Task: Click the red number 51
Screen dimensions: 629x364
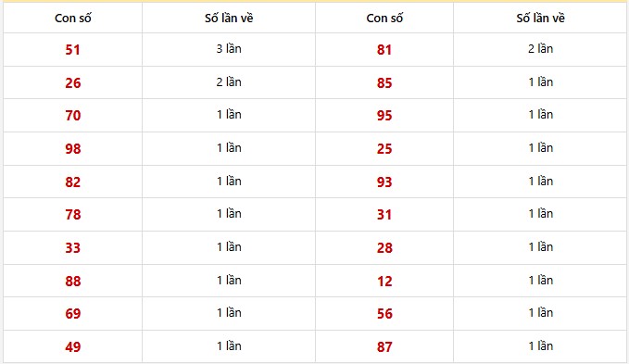Action: (72, 50)
